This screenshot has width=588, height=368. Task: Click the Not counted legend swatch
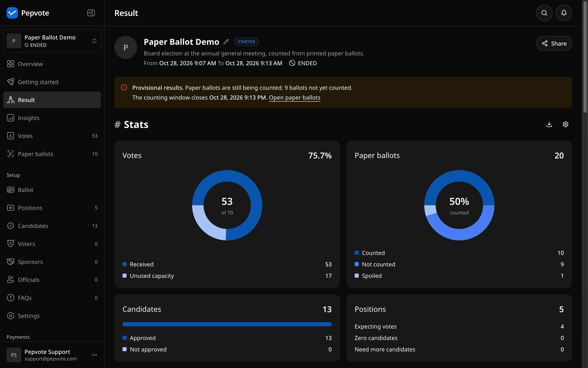[356, 264]
